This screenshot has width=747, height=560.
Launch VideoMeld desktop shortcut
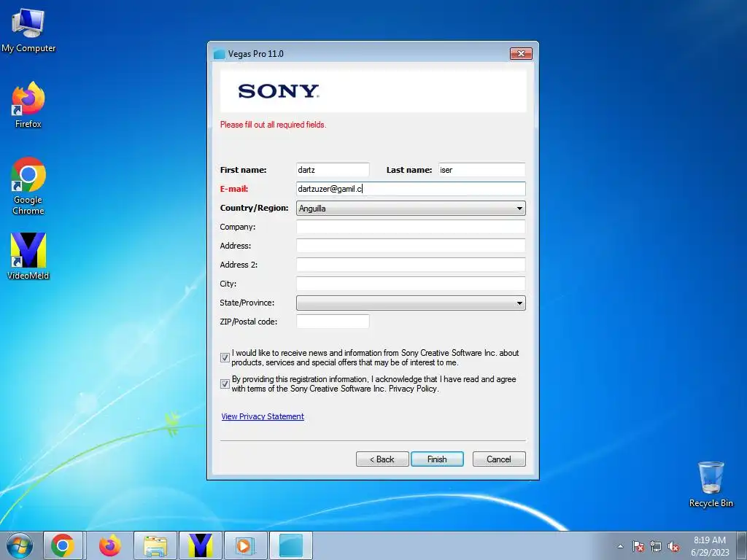coord(28,256)
